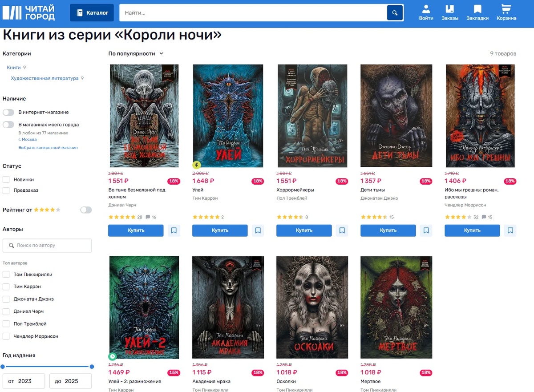Toggle В интернет-магазине availability switch

point(8,112)
